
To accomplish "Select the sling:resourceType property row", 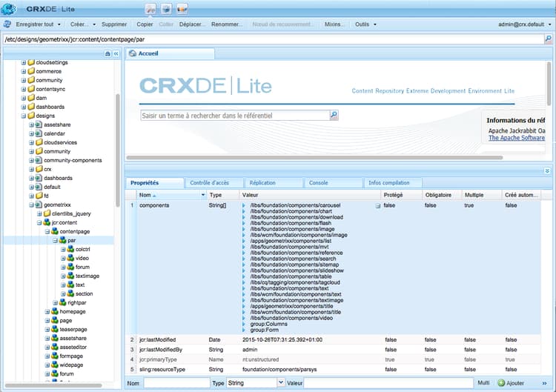I will (x=334, y=369).
